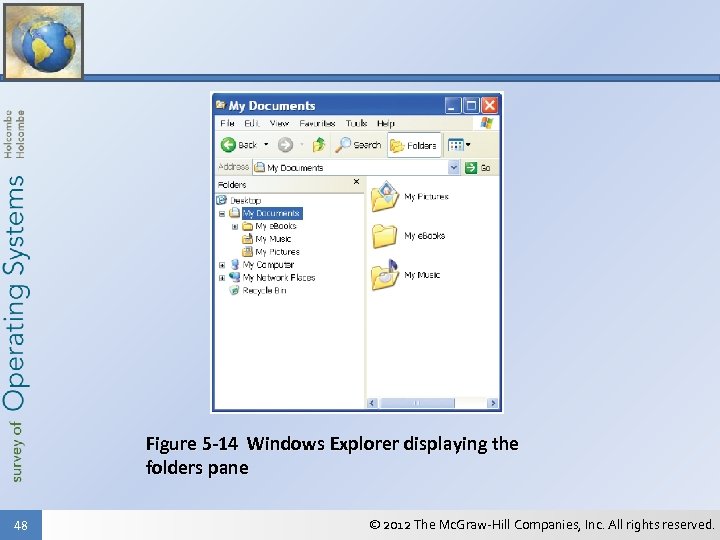Select My Computer in folder tree
The height and width of the screenshot is (540, 720).
pos(269,264)
